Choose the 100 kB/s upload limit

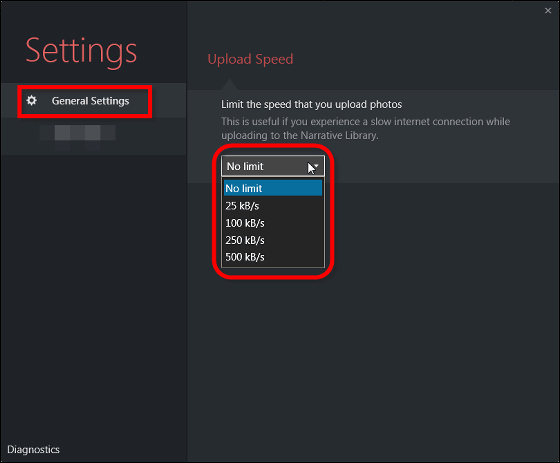(x=273, y=223)
